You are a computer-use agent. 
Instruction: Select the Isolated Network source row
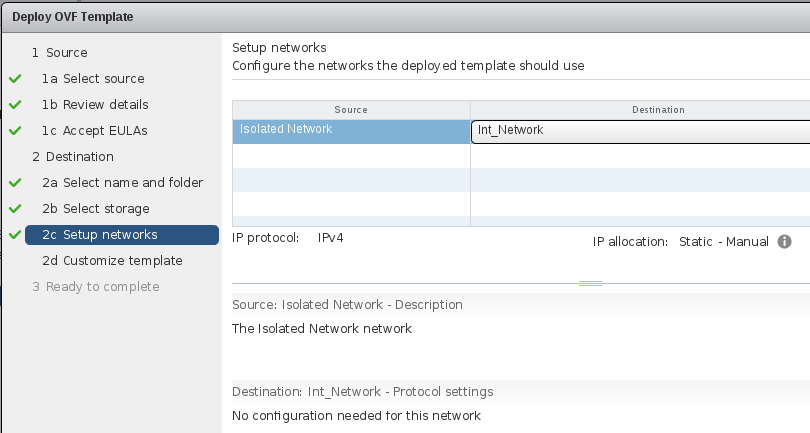pos(351,132)
